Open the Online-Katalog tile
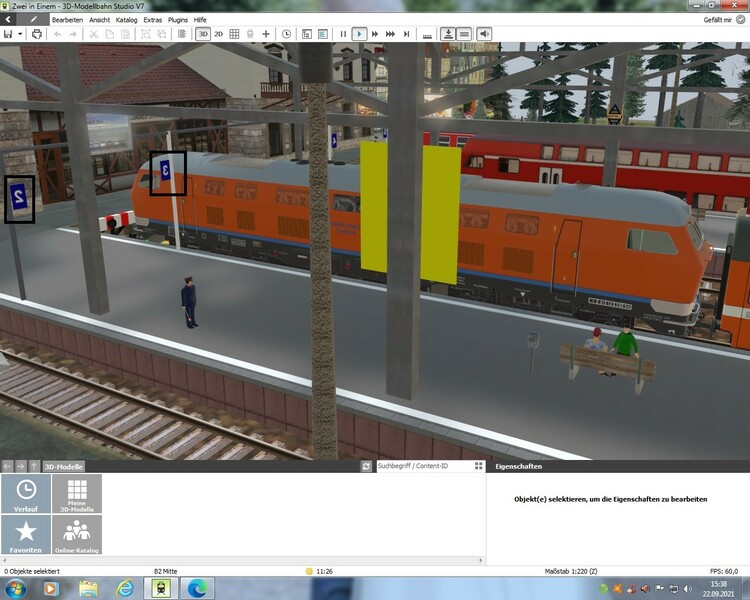 (x=77, y=535)
